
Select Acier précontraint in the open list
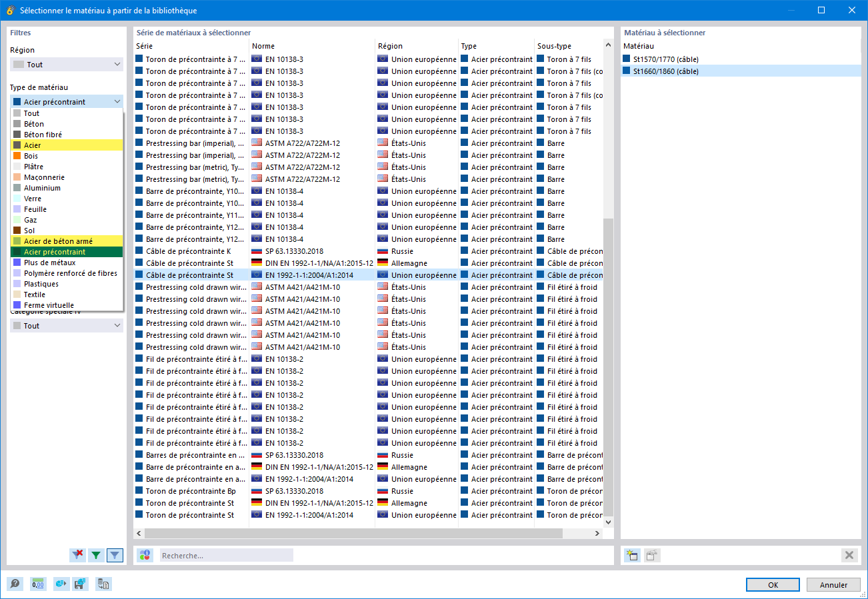coord(67,252)
